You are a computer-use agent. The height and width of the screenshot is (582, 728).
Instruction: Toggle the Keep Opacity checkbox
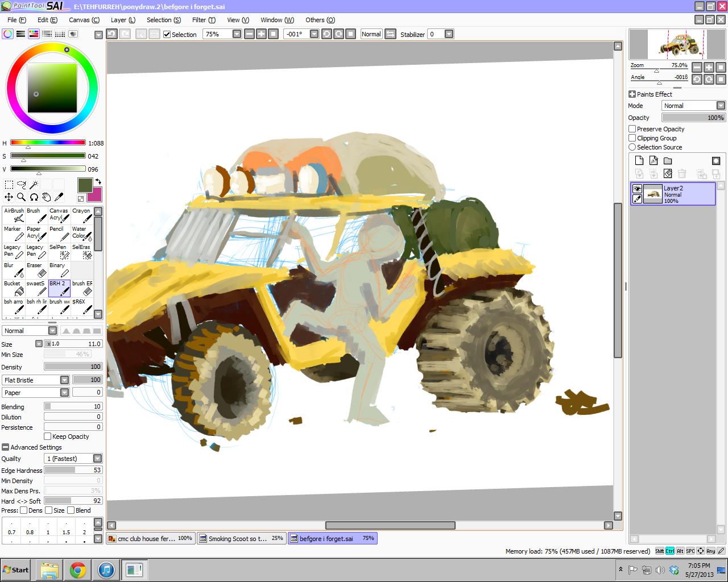tap(48, 436)
